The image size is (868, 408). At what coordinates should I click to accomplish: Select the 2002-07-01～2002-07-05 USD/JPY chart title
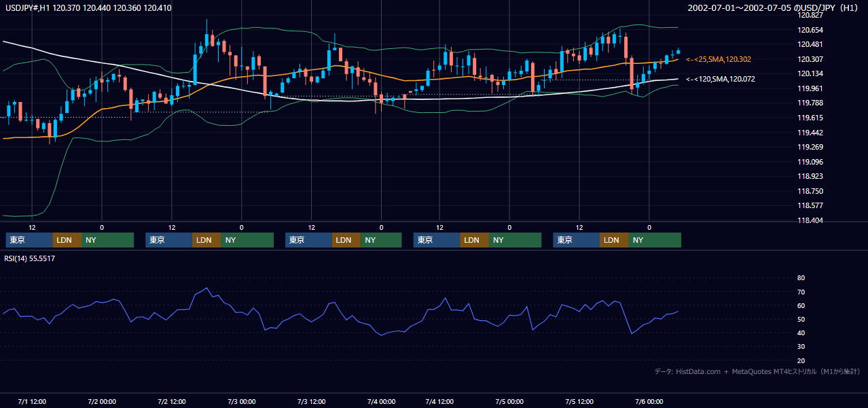click(x=774, y=8)
